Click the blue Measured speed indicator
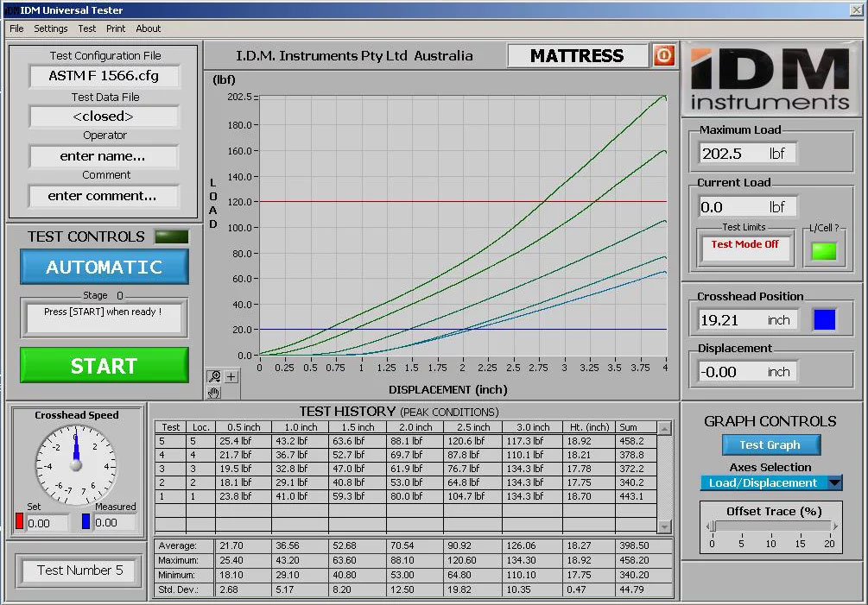 [86, 521]
